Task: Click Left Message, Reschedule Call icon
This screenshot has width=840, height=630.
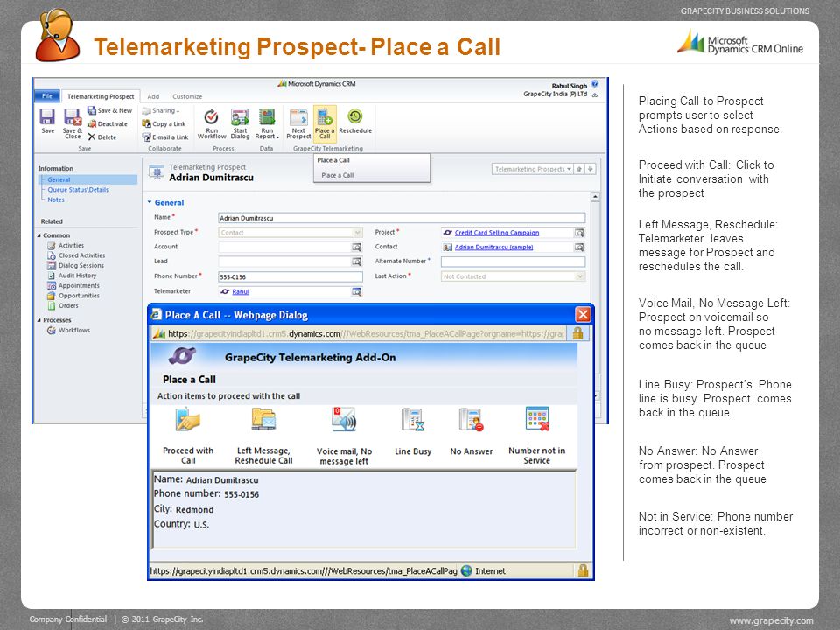Action: click(263, 419)
